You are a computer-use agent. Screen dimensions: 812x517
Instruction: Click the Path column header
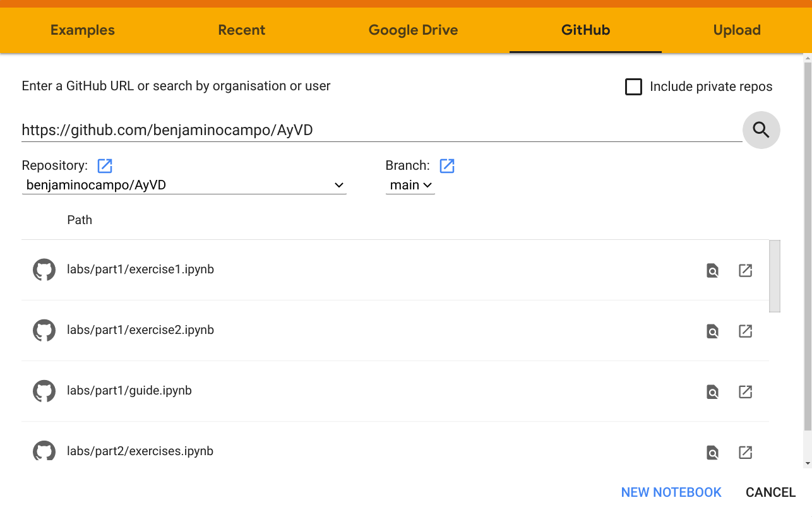(80, 220)
